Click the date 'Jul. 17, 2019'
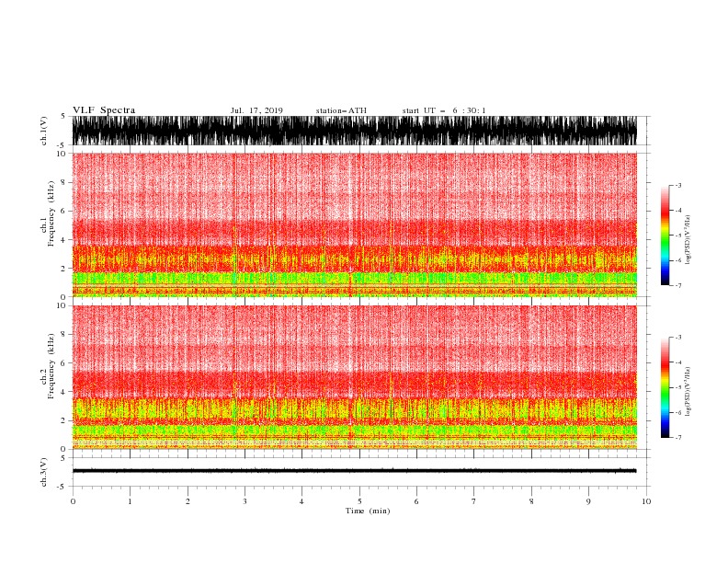 coord(256,110)
